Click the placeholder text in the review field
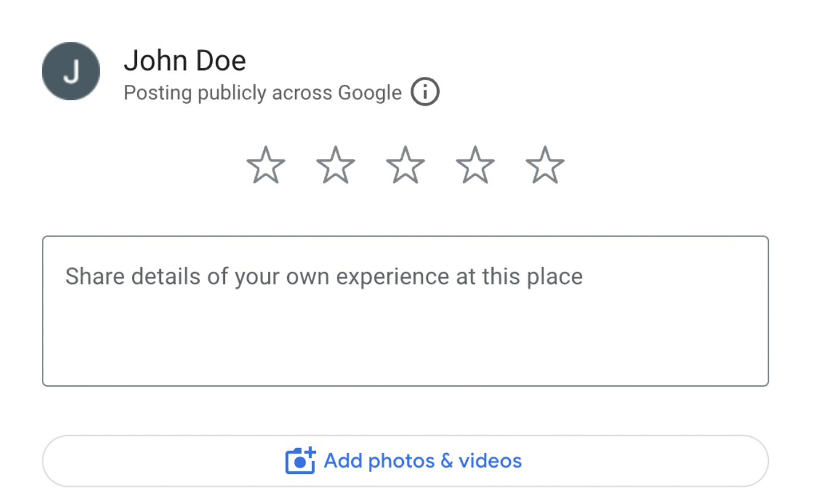 324,277
